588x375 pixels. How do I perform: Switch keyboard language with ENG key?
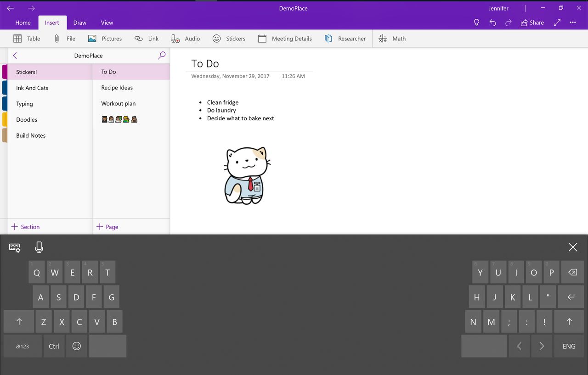point(569,346)
